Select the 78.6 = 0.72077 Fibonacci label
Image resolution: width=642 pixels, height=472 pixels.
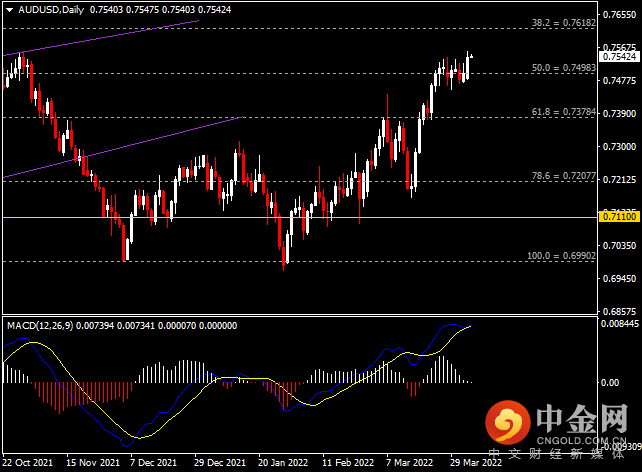click(x=563, y=176)
